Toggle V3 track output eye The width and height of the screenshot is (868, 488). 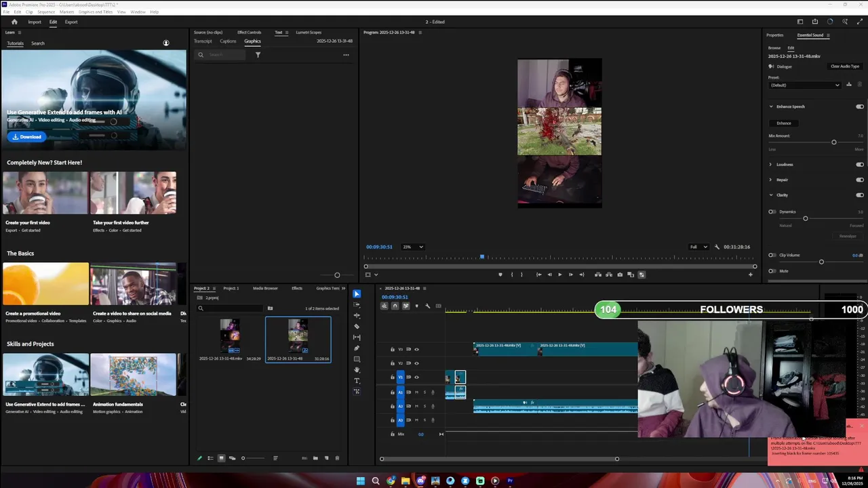coord(416,350)
